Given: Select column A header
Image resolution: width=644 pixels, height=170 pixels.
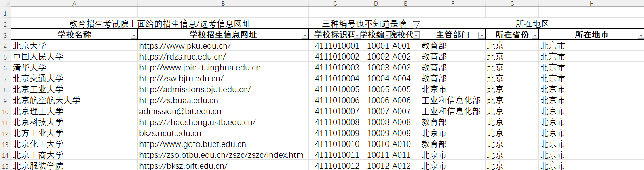Looking at the screenshot, I should point(74,3).
